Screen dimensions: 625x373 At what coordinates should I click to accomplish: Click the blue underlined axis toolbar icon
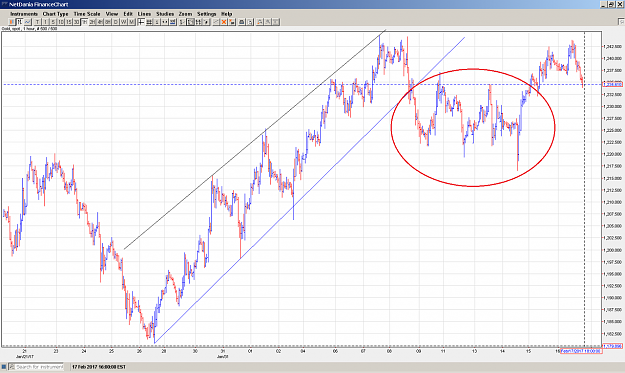pyautogui.click(x=173, y=22)
